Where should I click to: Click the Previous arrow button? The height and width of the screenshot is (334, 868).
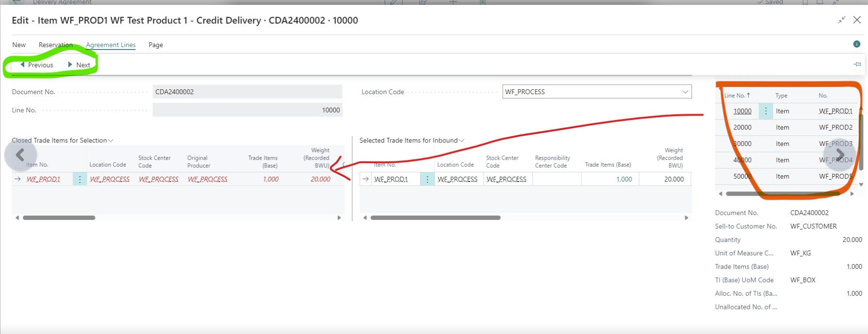click(x=37, y=65)
